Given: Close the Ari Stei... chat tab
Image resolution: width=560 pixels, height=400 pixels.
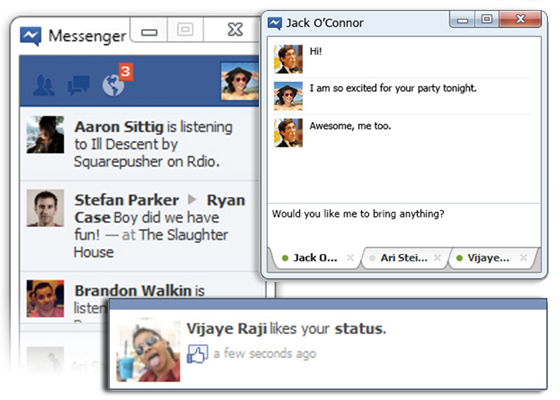Looking at the screenshot, I should [x=437, y=258].
